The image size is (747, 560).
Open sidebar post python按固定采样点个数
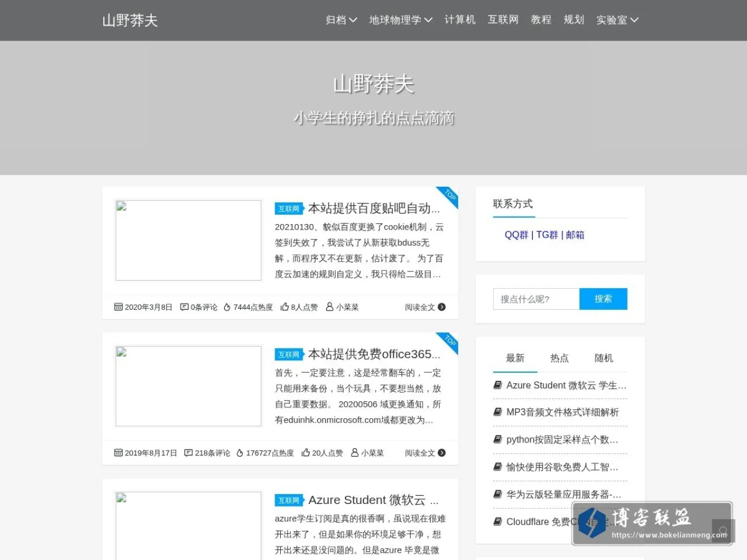pyautogui.click(x=562, y=439)
